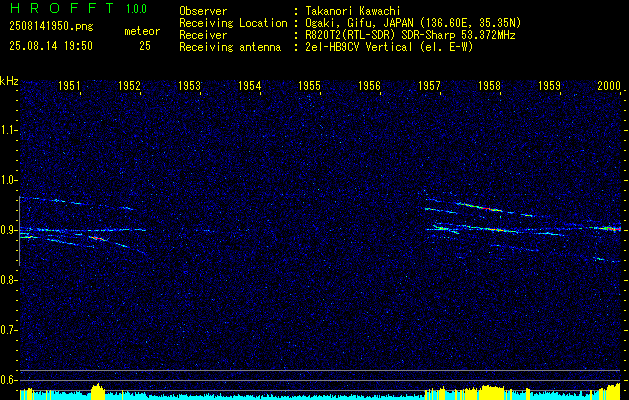Click the meteor count 25
Image resolution: width=629 pixels, height=400 pixels.
(x=145, y=46)
